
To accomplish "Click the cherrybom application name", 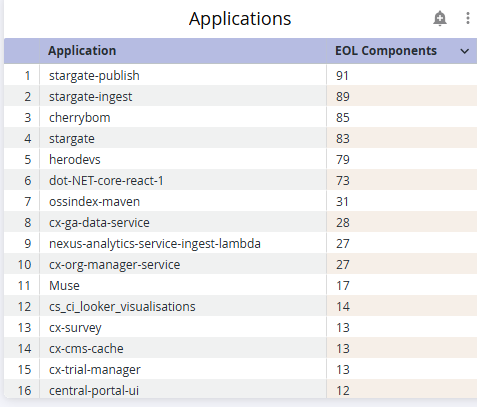I will click(x=79, y=118).
